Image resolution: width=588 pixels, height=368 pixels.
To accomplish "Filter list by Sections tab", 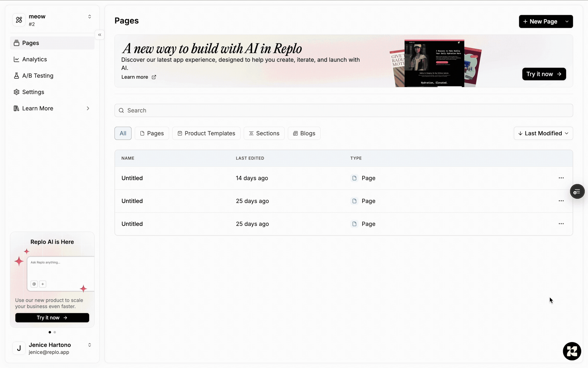I will (x=264, y=133).
